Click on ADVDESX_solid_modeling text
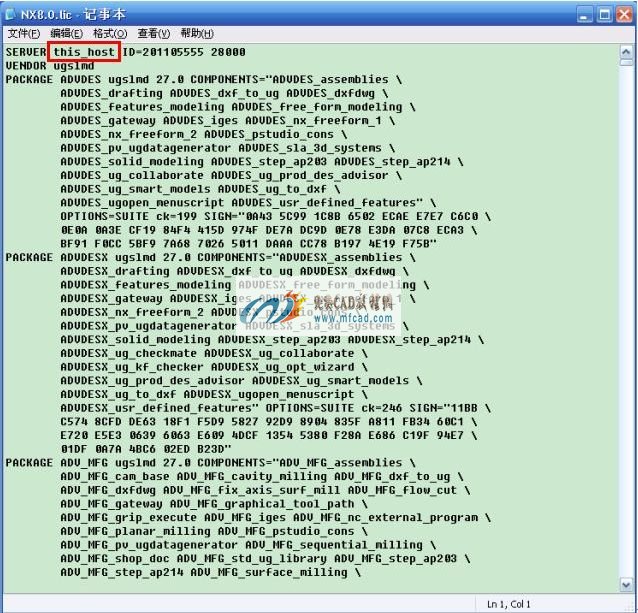Image resolution: width=638 pixels, height=613 pixels. click(135, 340)
